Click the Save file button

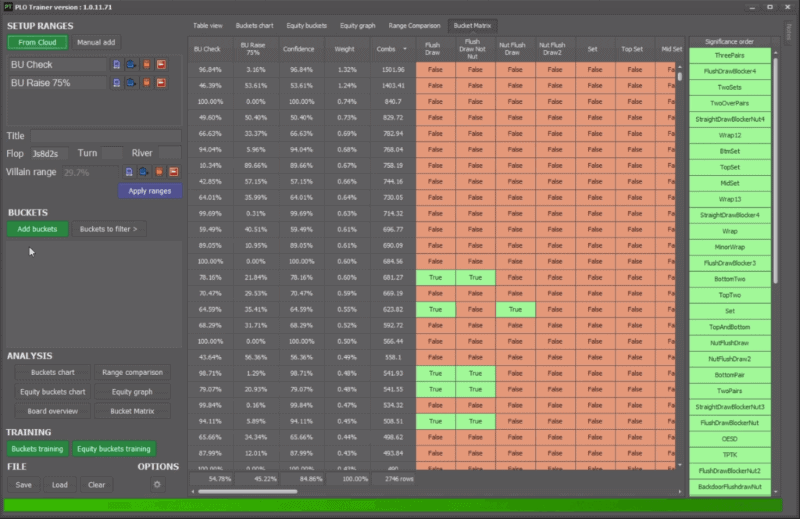23,485
